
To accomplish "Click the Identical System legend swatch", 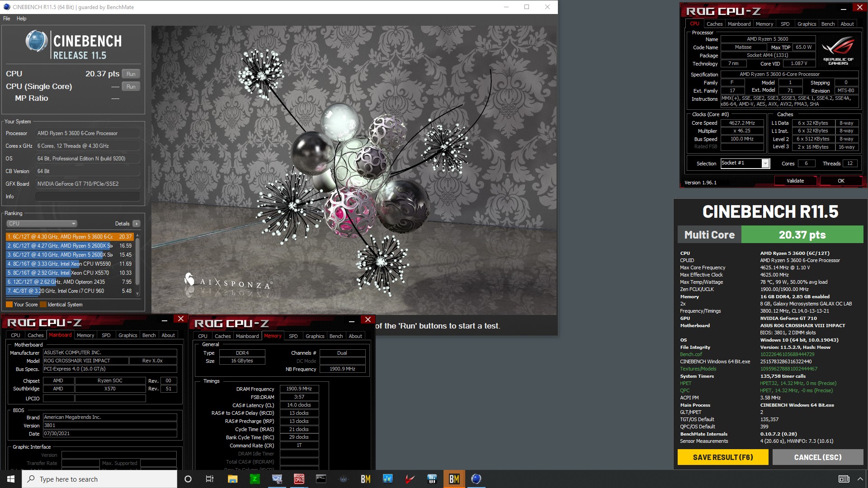I will [x=43, y=305].
